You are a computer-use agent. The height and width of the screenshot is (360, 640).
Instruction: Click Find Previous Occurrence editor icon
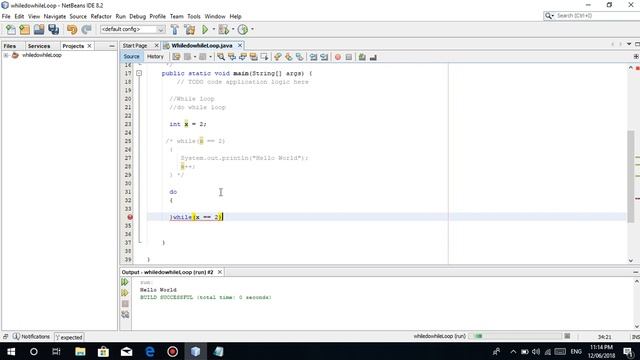[232, 57]
